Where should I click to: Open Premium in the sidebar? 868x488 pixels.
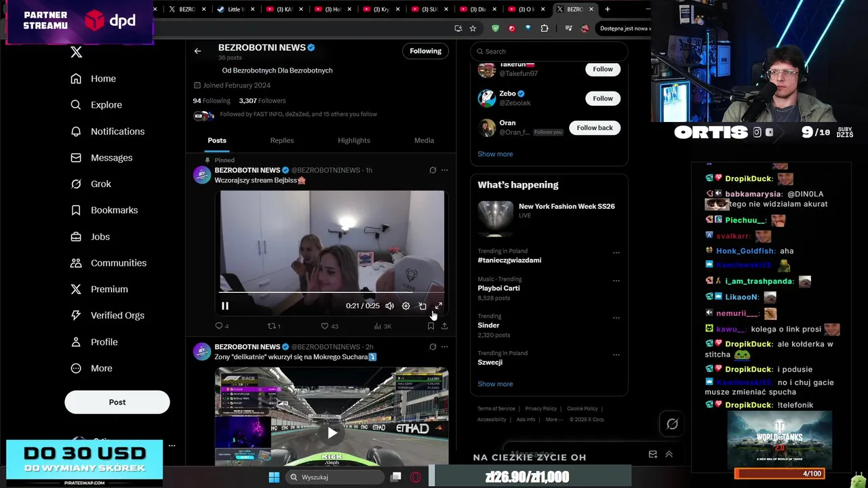pos(99,289)
